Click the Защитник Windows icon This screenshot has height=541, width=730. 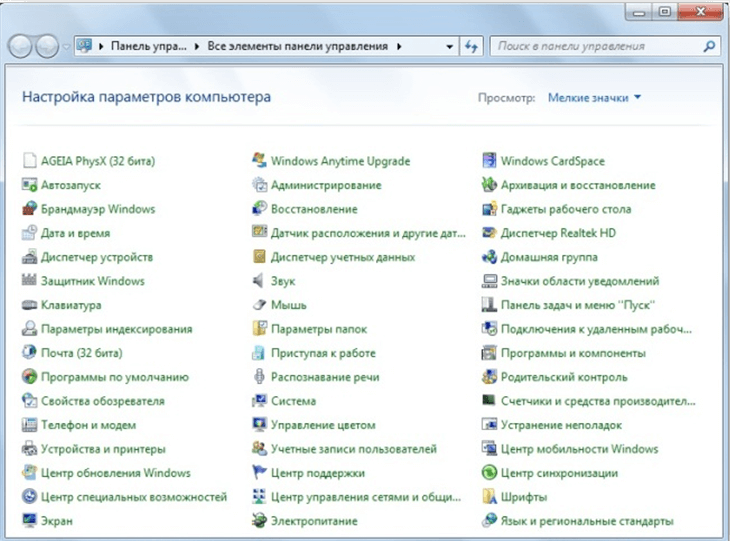pyautogui.click(x=29, y=281)
